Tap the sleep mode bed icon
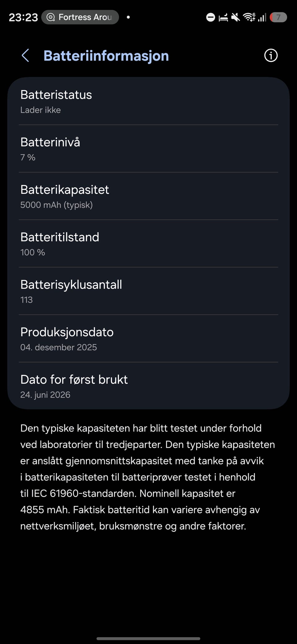 (223, 18)
